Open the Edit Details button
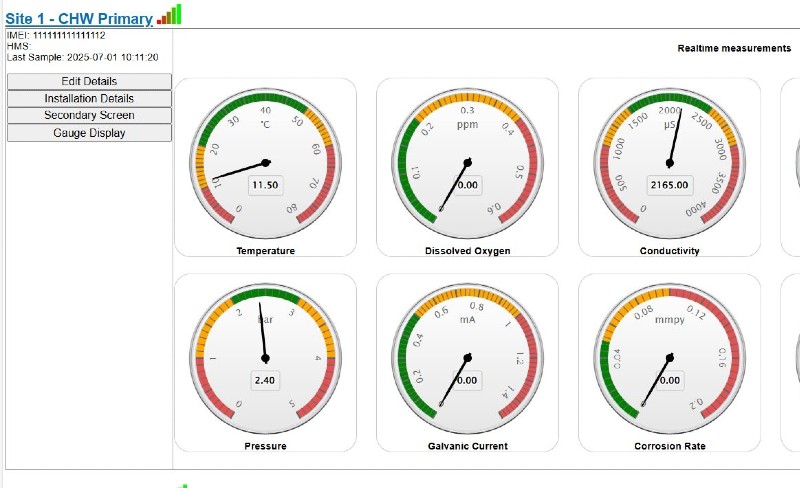Screen dimensions: 800x488 pyautogui.click(x=89, y=81)
